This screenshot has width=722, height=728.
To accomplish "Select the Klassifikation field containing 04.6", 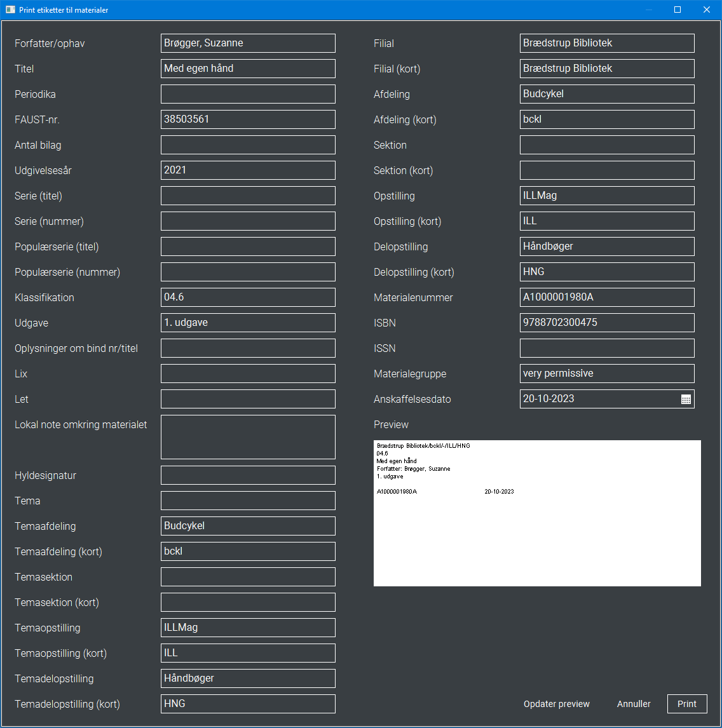I will pyautogui.click(x=248, y=297).
